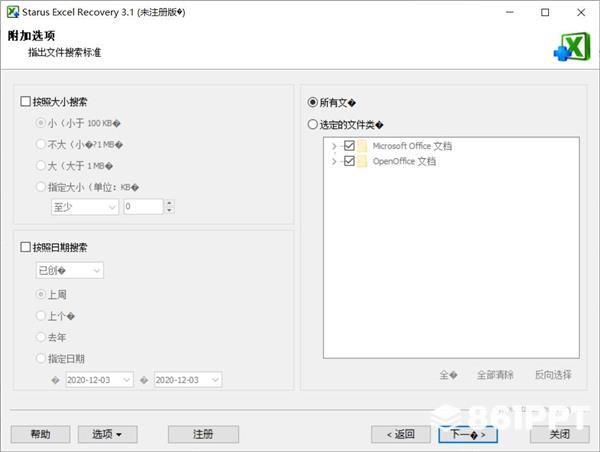Viewport: 600px width, 452px height.
Task: Click the 注册 button
Action: pyautogui.click(x=203, y=434)
